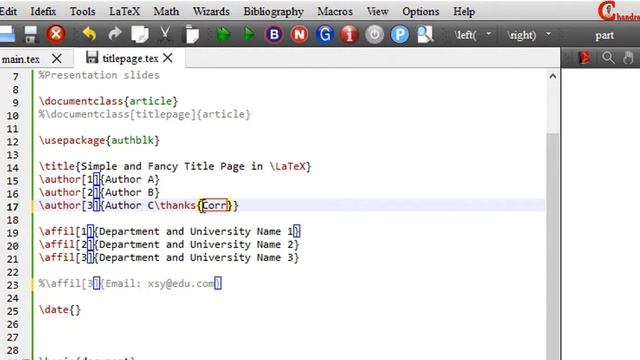Click the word Corr inside \thanks

tap(214, 205)
